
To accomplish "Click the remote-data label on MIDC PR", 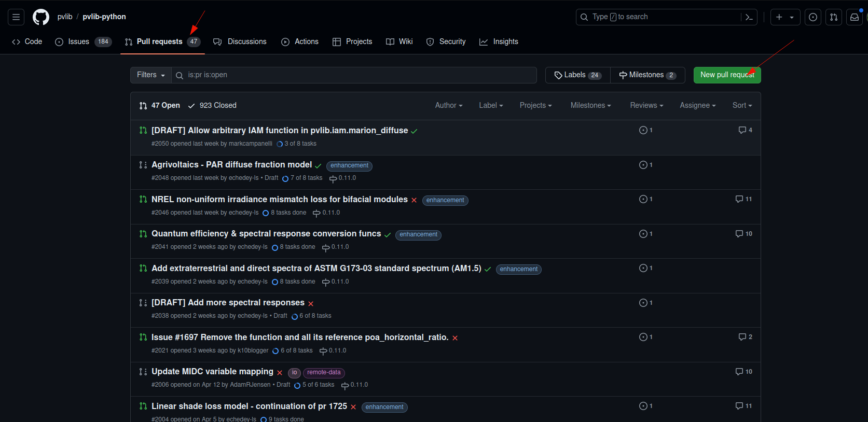I will coord(324,373).
